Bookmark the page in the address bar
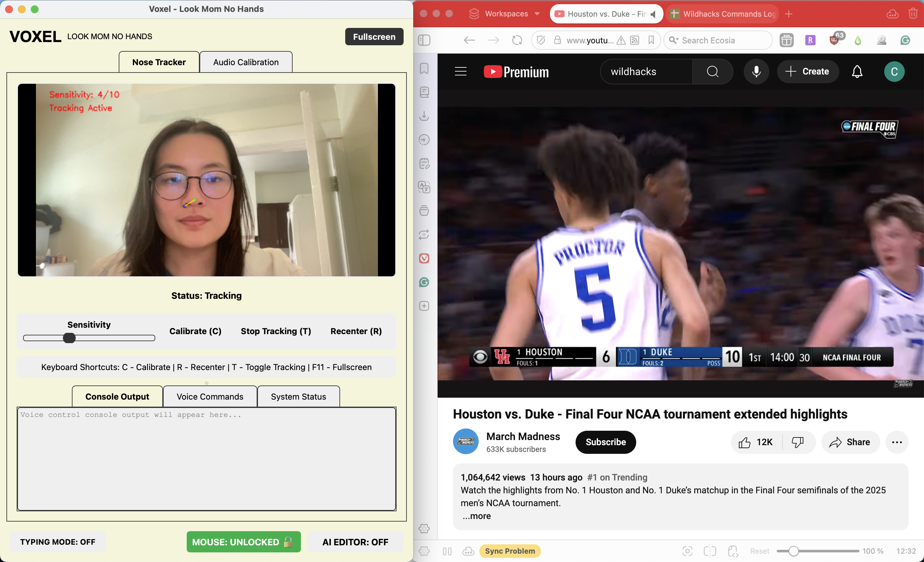Screen dimensions: 924x562 click(651, 40)
